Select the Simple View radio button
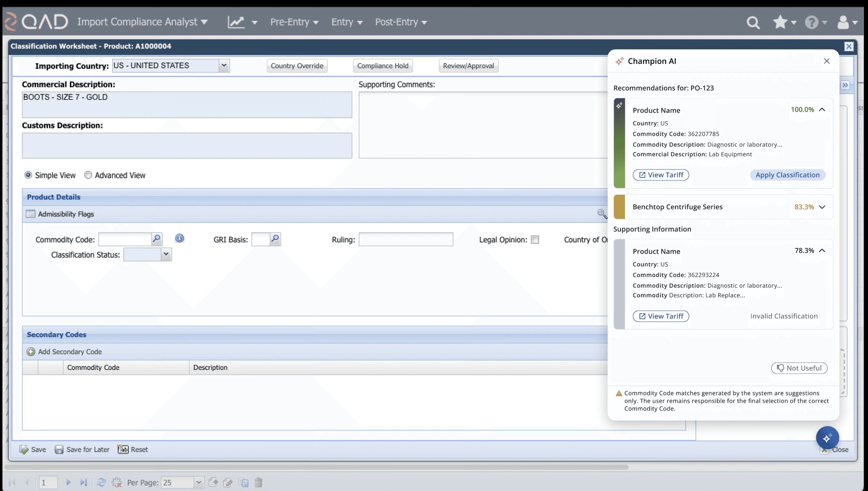 pyautogui.click(x=28, y=175)
